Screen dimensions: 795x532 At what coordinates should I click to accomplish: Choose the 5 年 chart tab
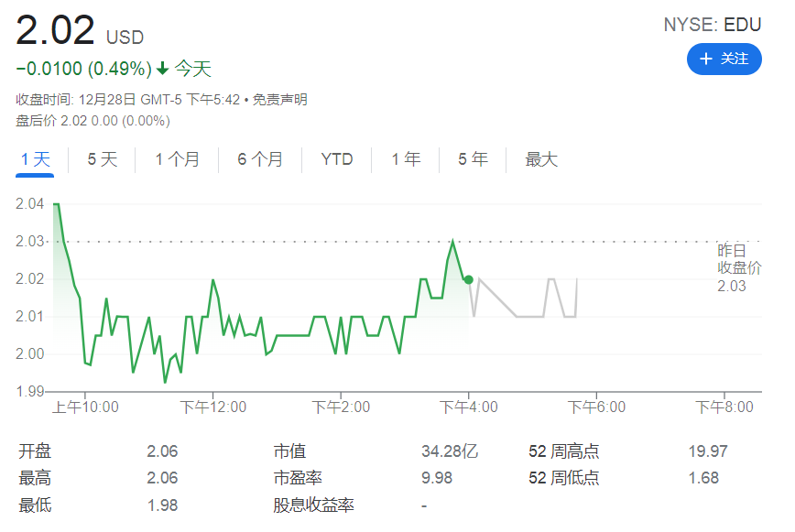coord(473,159)
